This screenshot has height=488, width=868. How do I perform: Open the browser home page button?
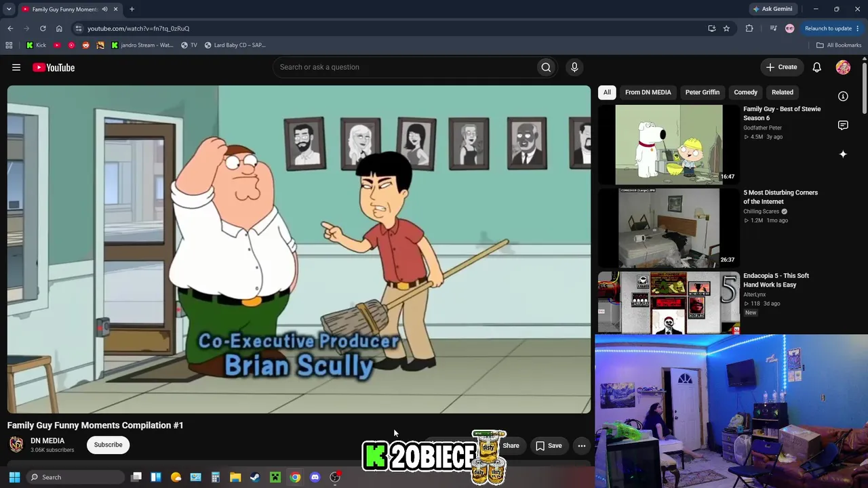click(x=59, y=28)
